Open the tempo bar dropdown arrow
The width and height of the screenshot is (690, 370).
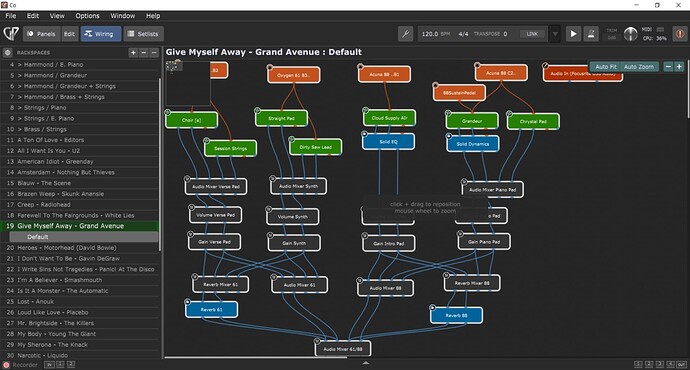click(555, 34)
